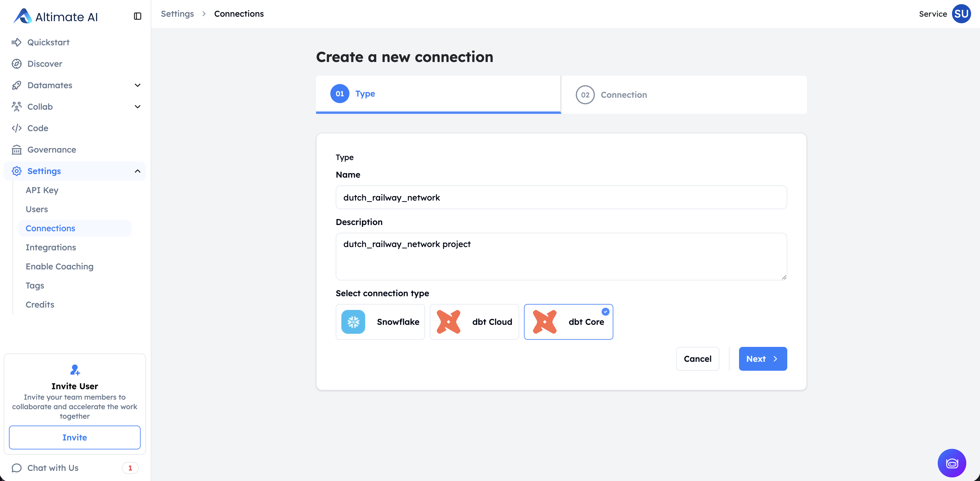Open the Governance section
Viewport: 980px width, 481px height.
point(52,150)
